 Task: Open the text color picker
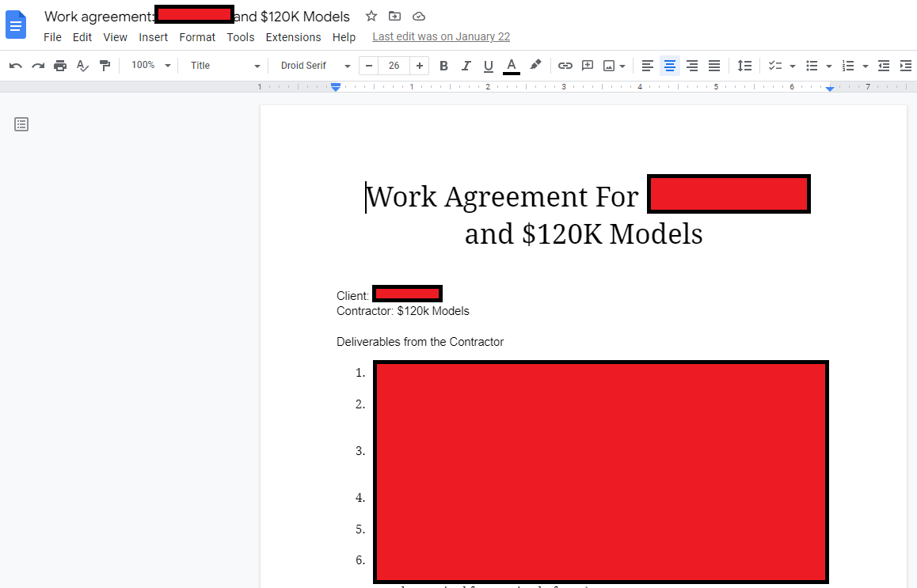click(511, 66)
